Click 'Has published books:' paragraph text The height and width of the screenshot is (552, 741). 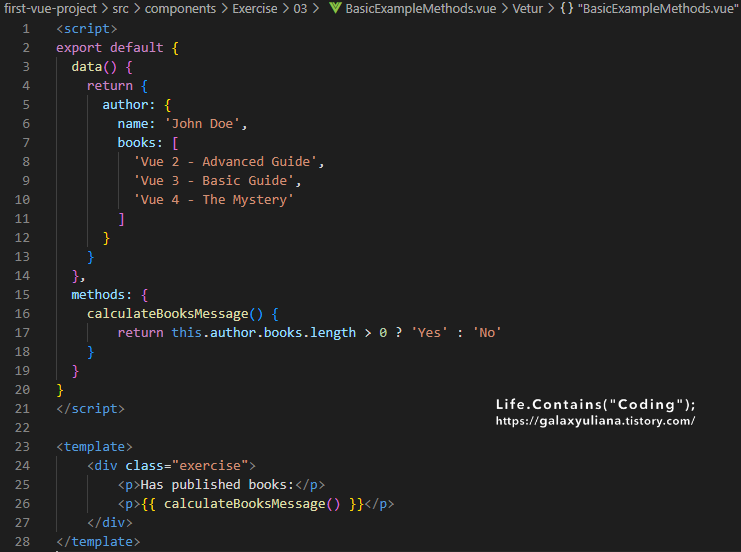[216, 484]
